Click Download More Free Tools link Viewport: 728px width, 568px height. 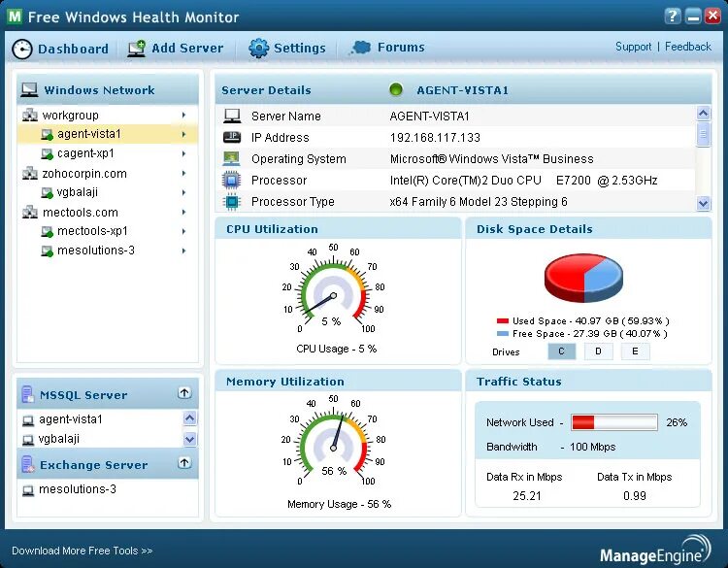[x=82, y=551]
